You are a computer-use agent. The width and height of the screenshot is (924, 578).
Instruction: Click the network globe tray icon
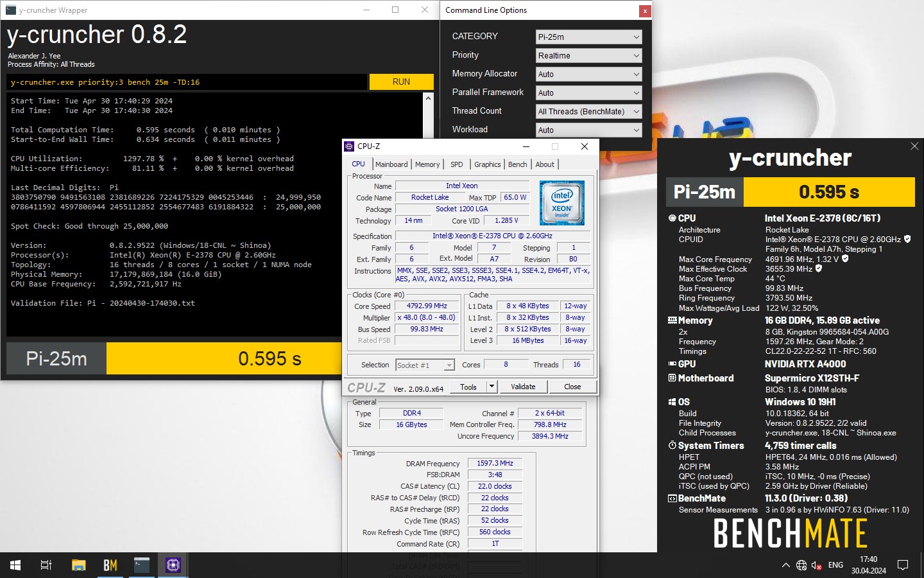click(x=801, y=565)
